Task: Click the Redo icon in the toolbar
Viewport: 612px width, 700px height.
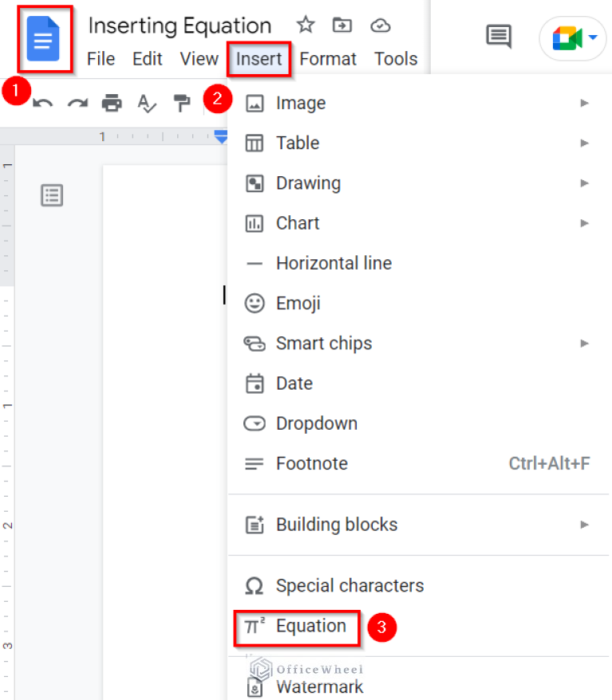Action: click(78, 103)
